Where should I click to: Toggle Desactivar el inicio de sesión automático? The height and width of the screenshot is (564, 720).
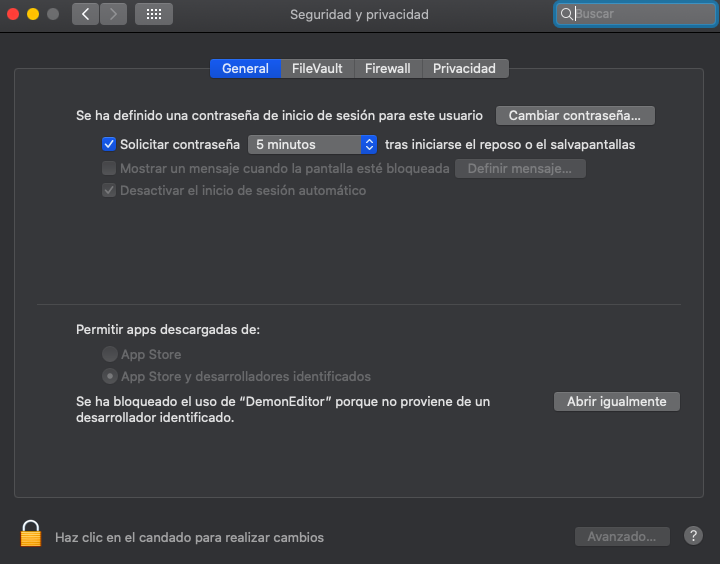coord(109,190)
